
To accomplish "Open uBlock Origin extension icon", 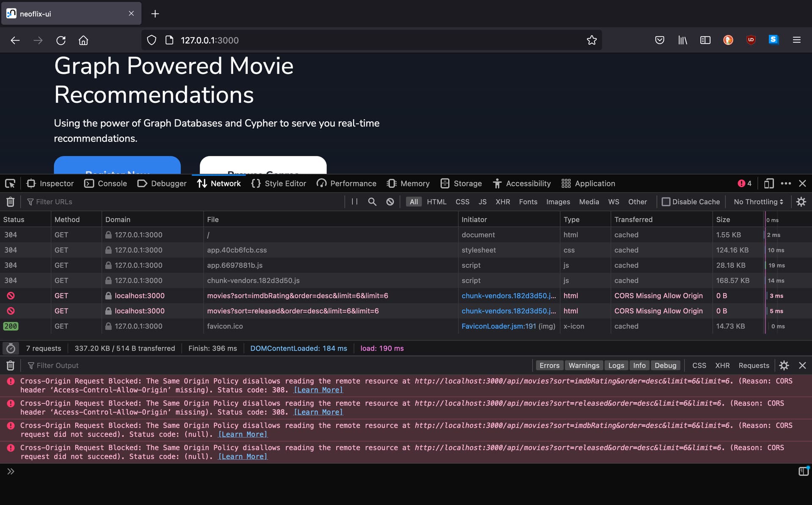I will point(751,40).
